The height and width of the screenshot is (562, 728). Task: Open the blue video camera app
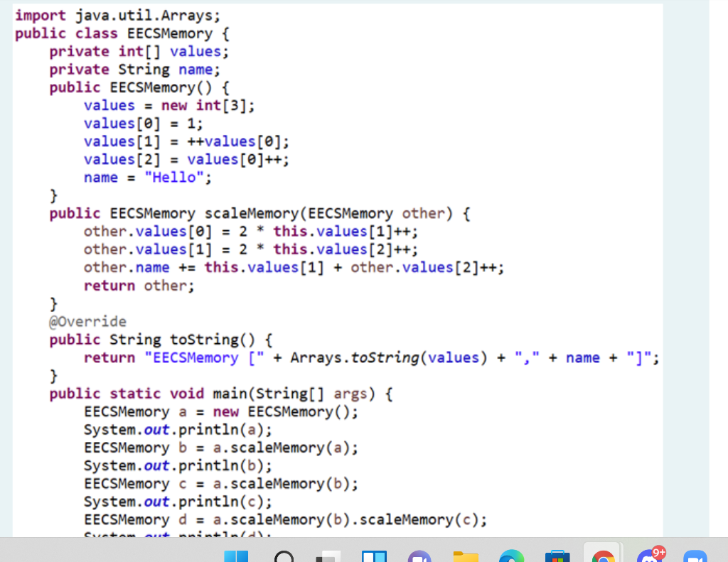tap(695, 556)
